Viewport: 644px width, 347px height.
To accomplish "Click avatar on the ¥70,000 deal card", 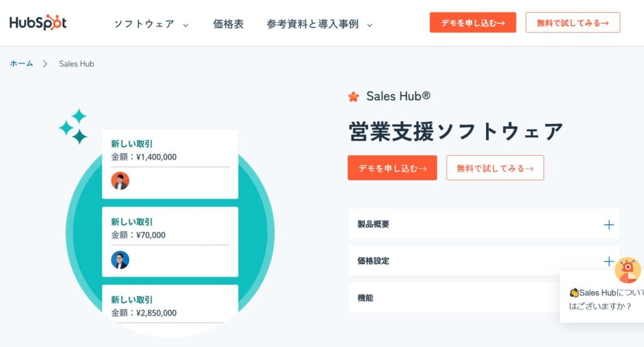I will point(120,260).
